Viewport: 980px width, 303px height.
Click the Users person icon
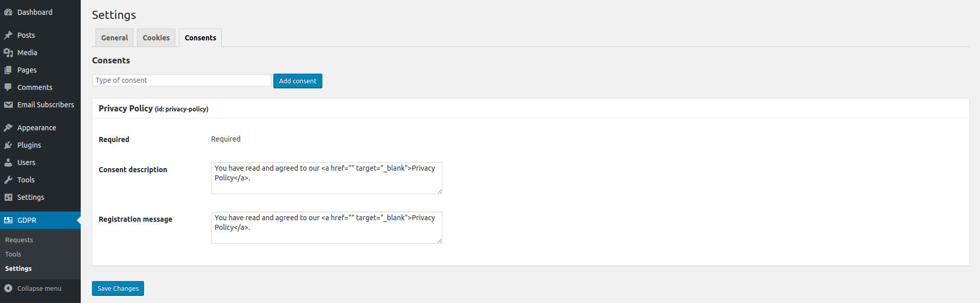(8, 162)
